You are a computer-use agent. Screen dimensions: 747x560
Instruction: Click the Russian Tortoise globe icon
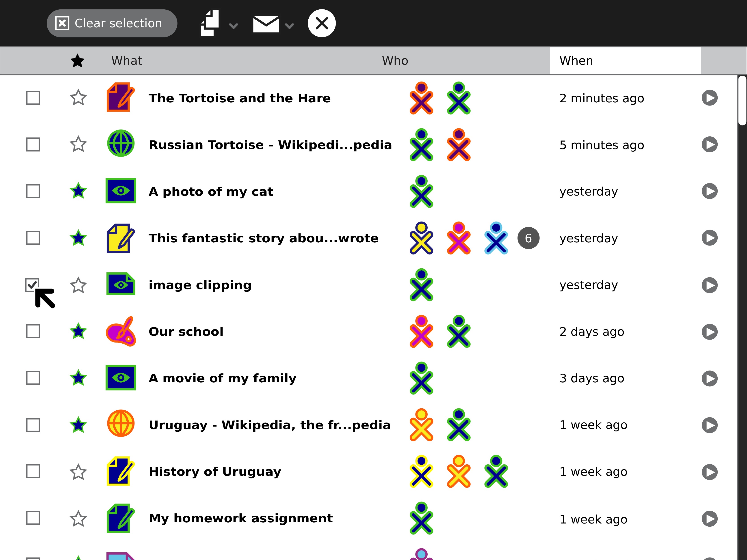point(121,144)
